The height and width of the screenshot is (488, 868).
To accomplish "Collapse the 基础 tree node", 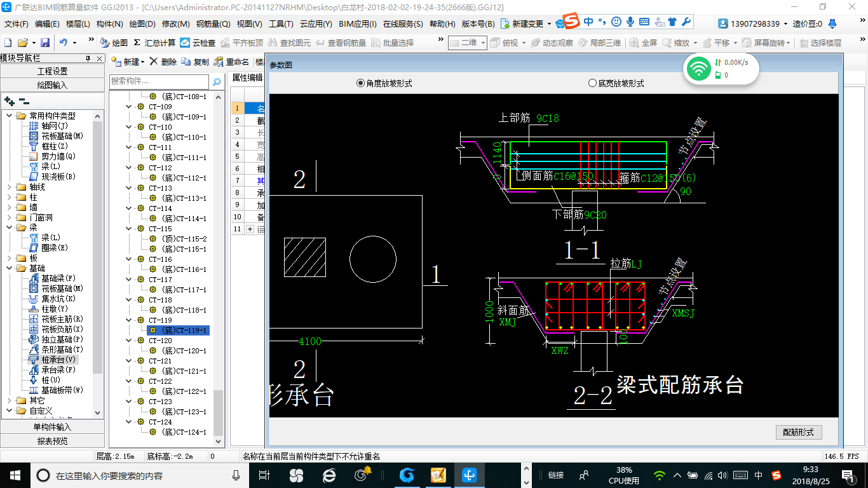I will point(10,268).
